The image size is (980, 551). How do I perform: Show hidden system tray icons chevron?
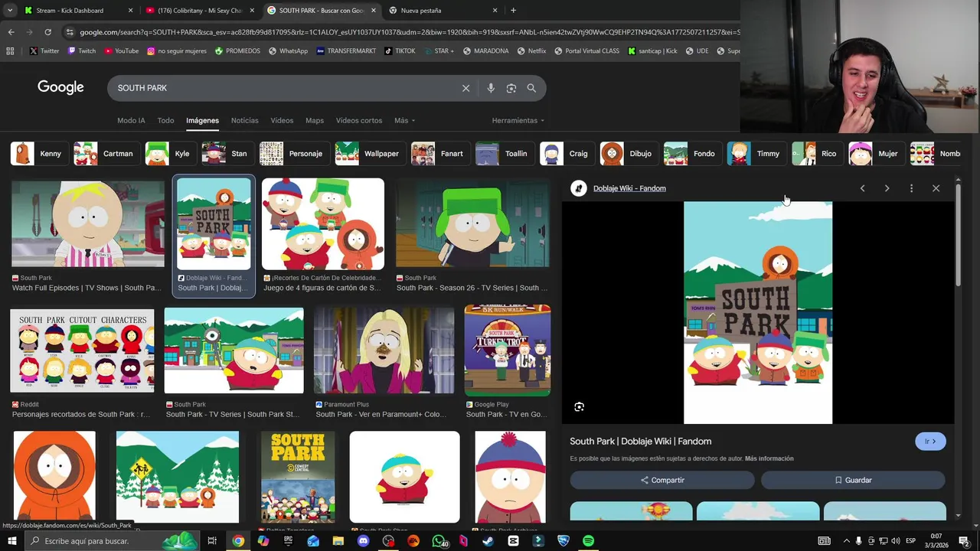pos(846,541)
